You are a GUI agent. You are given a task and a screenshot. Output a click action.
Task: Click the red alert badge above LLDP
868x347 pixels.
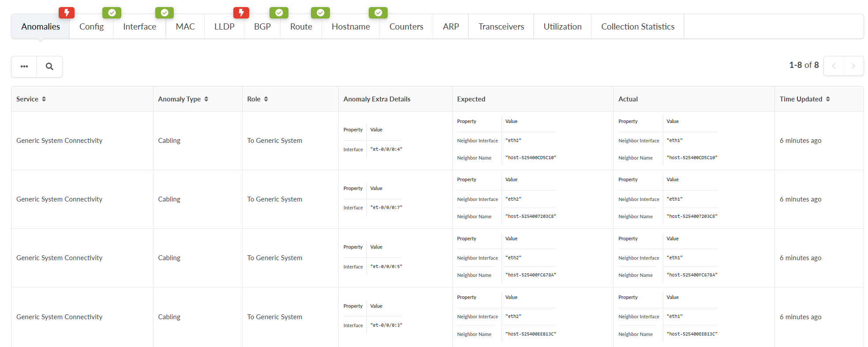(241, 13)
